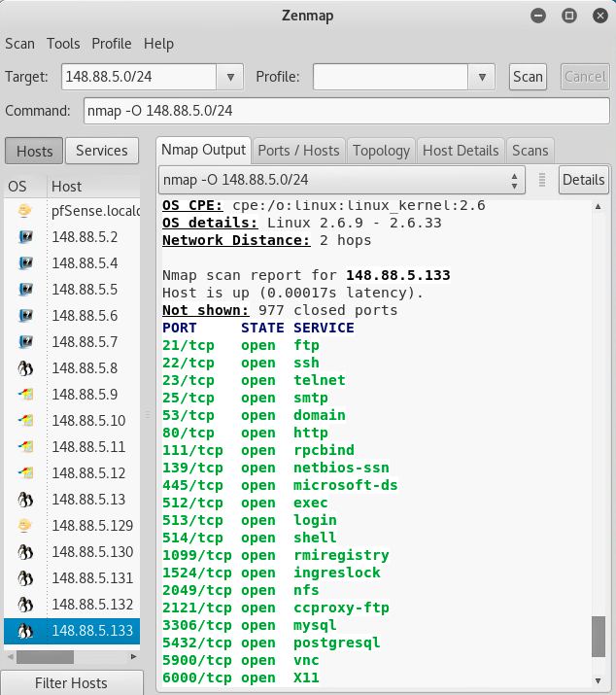
Task: Click the host list horizontal scrollbar thumb
Action: point(46,657)
